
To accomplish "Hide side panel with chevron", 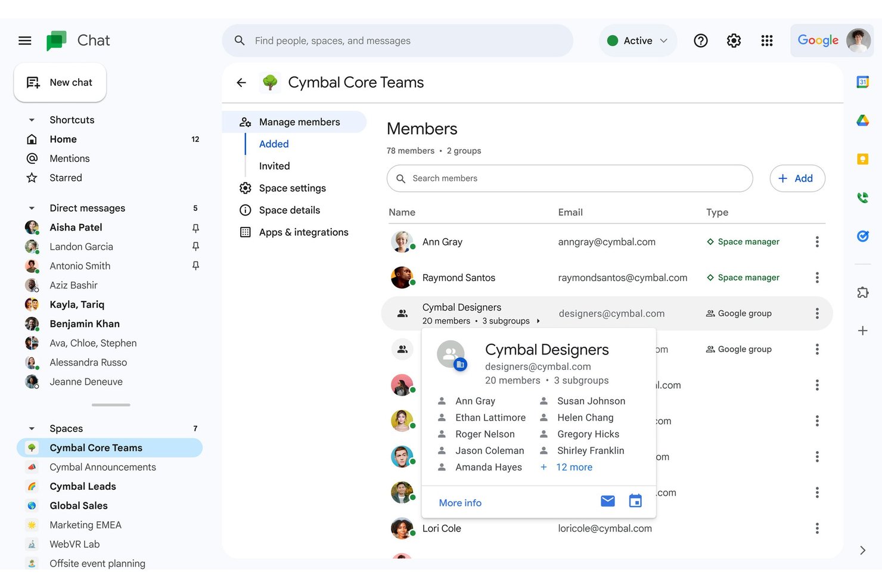I will (862, 550).
